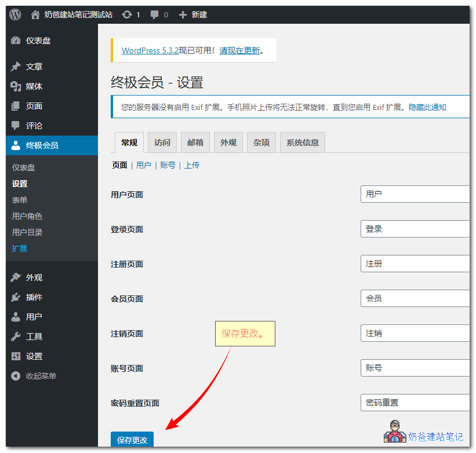Open the 登录页面 dropdown showing 登录
This screenshot has width=476, height=453.
click(x=415, y=229)
